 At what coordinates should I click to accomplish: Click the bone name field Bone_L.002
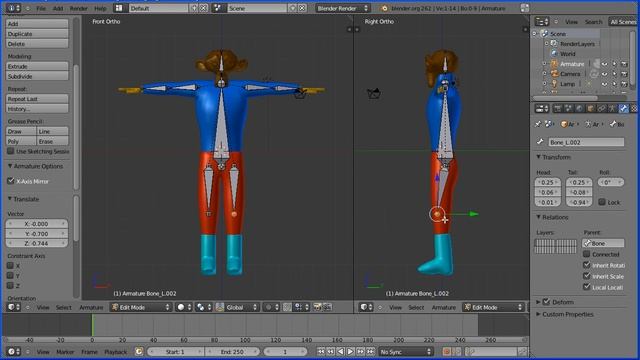click(586, 142)
